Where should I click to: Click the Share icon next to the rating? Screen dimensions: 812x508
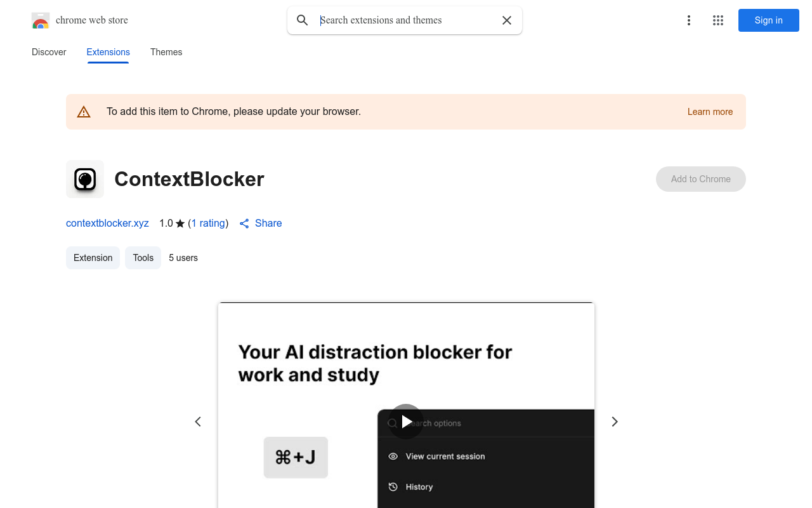click(244, 224)
